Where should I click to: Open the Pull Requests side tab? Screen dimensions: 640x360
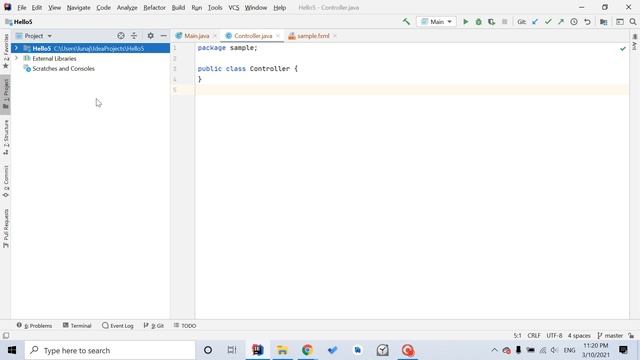tap(6, 228)
